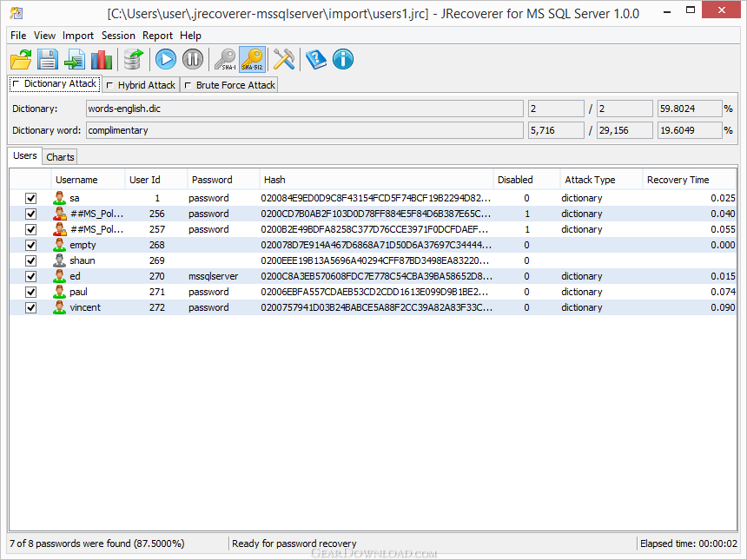This screenshot has height=560, width=747.
Task: Open the charts bar-graph toolbar icon
Action: pyautogui.click(x=102, y=60)
